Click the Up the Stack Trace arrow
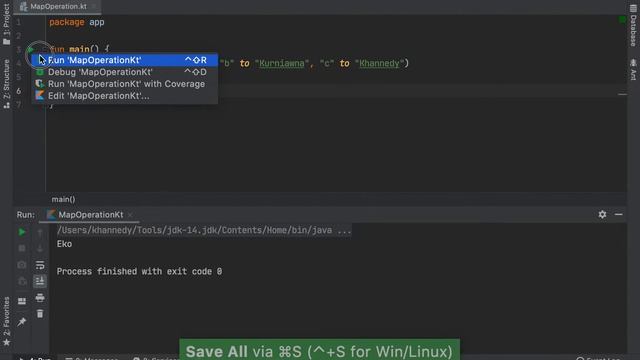The image size is (640, 360). [40, 233]
